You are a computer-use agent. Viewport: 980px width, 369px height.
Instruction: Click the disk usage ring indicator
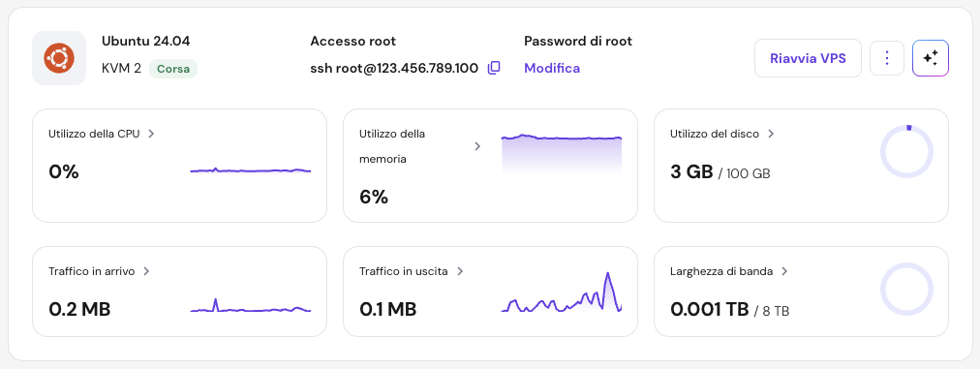pos(906,152)
